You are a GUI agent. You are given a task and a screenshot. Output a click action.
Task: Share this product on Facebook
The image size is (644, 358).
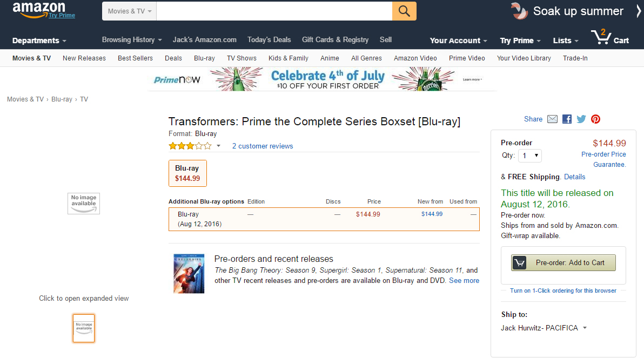(567, 119)
